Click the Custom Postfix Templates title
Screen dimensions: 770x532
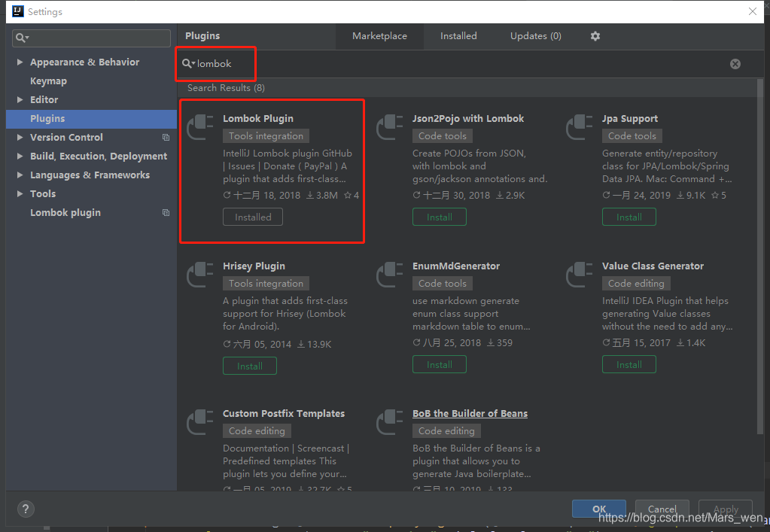pyautogui.click(x=284, y=413)
